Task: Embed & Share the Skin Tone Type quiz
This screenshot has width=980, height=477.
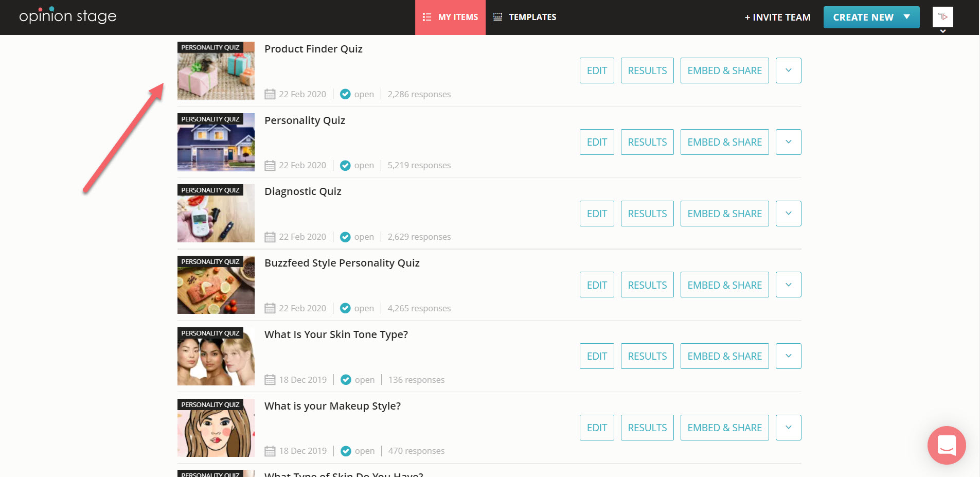Action: point(725,356)
